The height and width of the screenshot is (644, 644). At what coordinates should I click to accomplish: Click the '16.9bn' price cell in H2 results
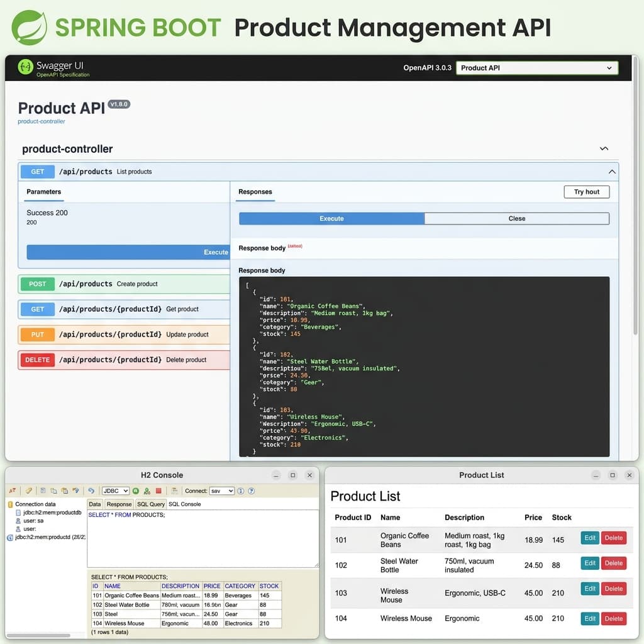(213, 605)
